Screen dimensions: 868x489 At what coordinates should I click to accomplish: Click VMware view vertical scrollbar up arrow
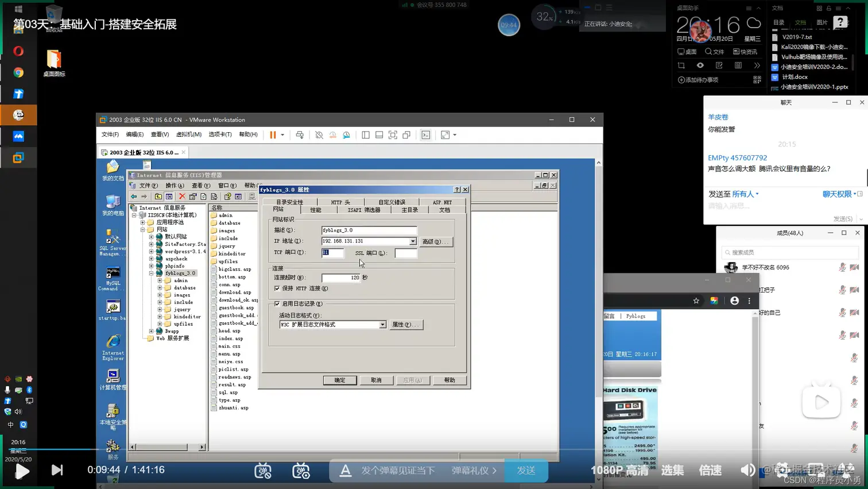[x=598, y=163]
